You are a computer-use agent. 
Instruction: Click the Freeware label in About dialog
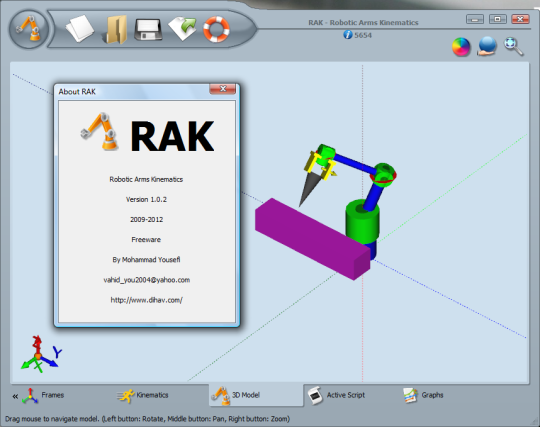pos(146,240)
